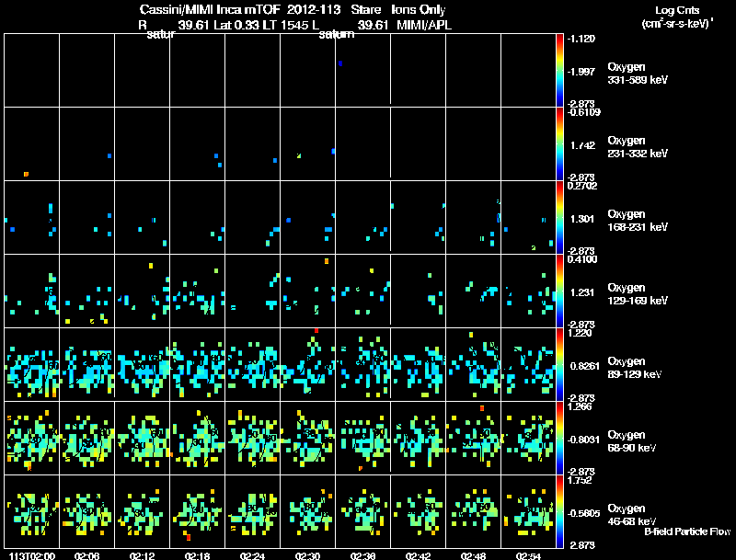Click the '(cm²-sr-s-keV)' units label
The height and width of the screenshot is (560, 736).
[x=677, y=23]
